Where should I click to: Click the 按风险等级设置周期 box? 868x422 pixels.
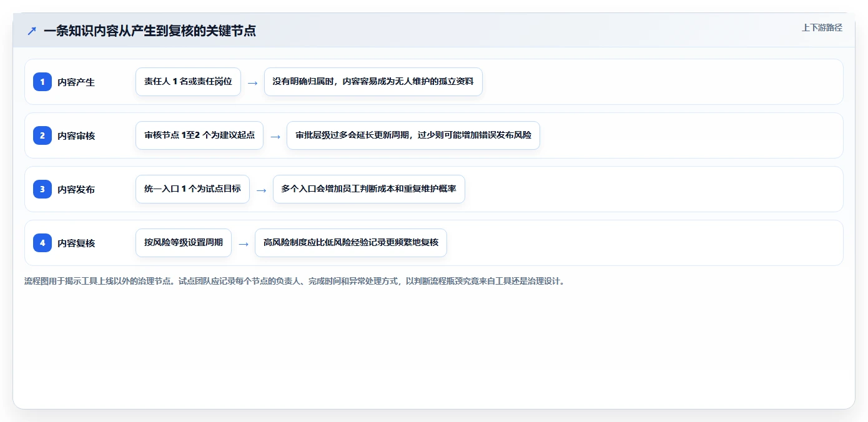pos(184,243)
